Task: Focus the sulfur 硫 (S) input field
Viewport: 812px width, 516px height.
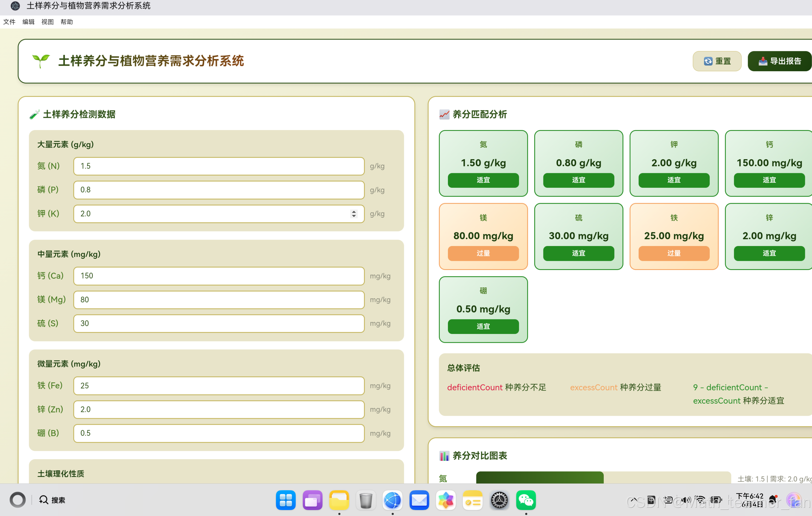Action: click(x=219, y=324)
